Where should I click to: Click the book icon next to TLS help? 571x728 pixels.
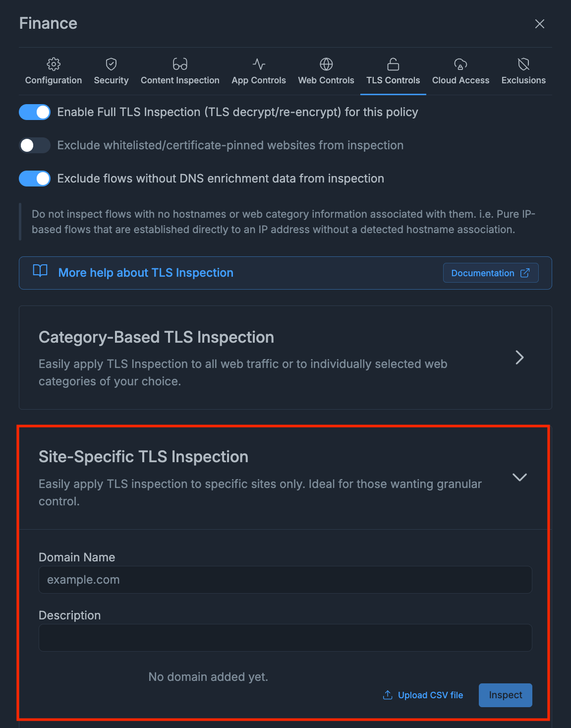click(39, 271)
